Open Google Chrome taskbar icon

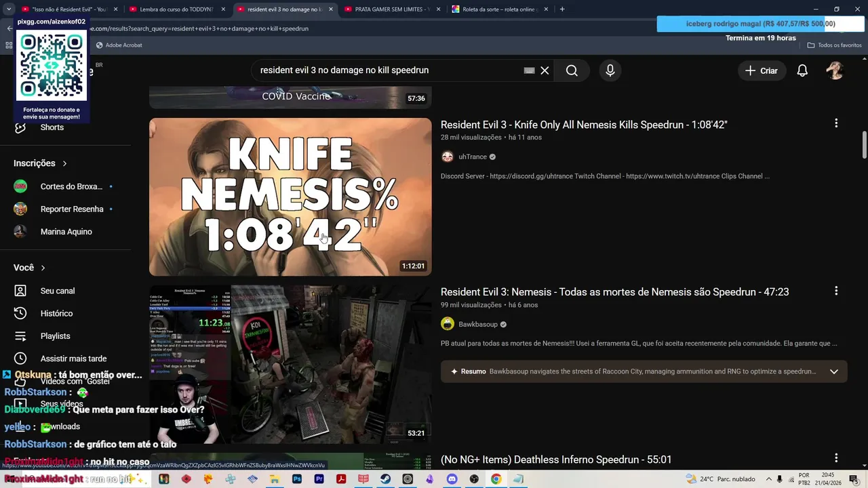click(x=496, y=479)
